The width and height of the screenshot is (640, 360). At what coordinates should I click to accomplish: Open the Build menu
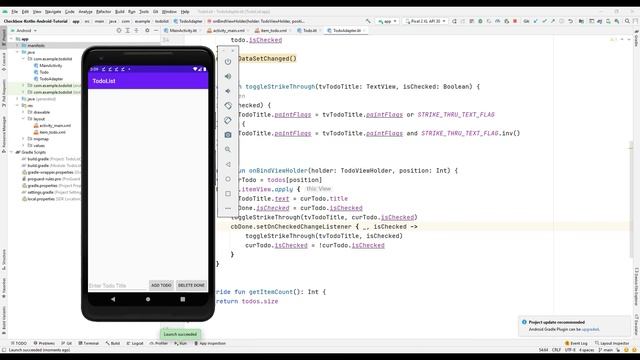pos(120,12)
